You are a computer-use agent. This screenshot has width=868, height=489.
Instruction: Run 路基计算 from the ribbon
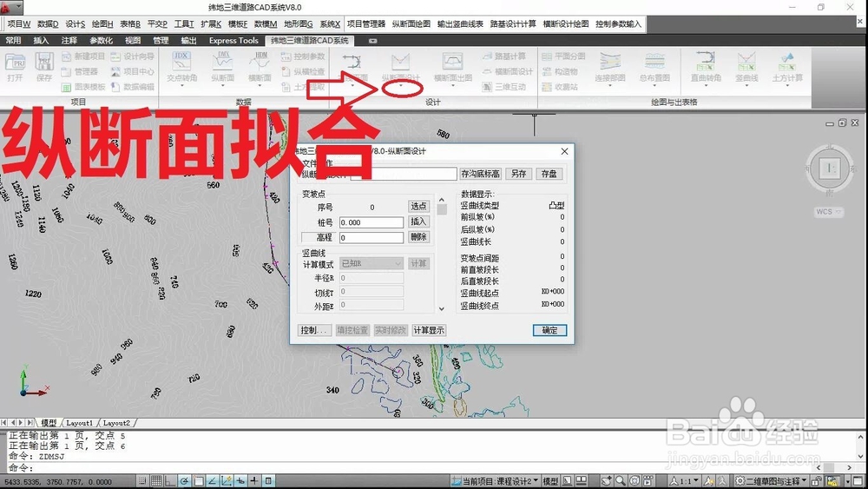(x=503, y=56)
